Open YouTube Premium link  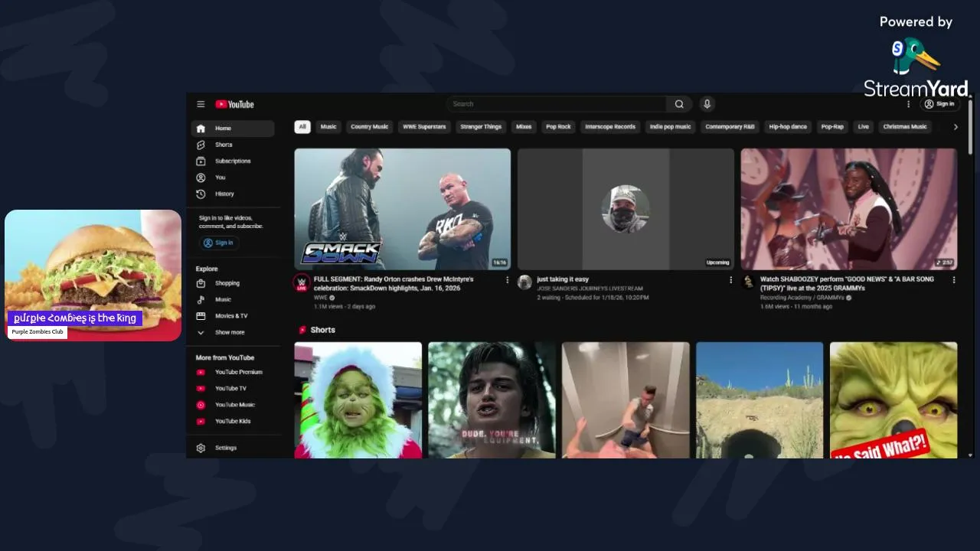point(232,373)
